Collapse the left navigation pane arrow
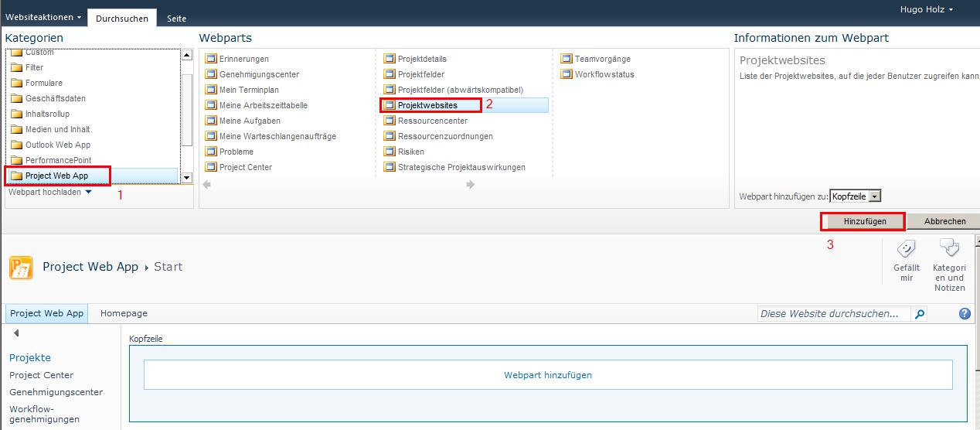The image size is (980, 430). pyautogui.click(x=16, y=333)
